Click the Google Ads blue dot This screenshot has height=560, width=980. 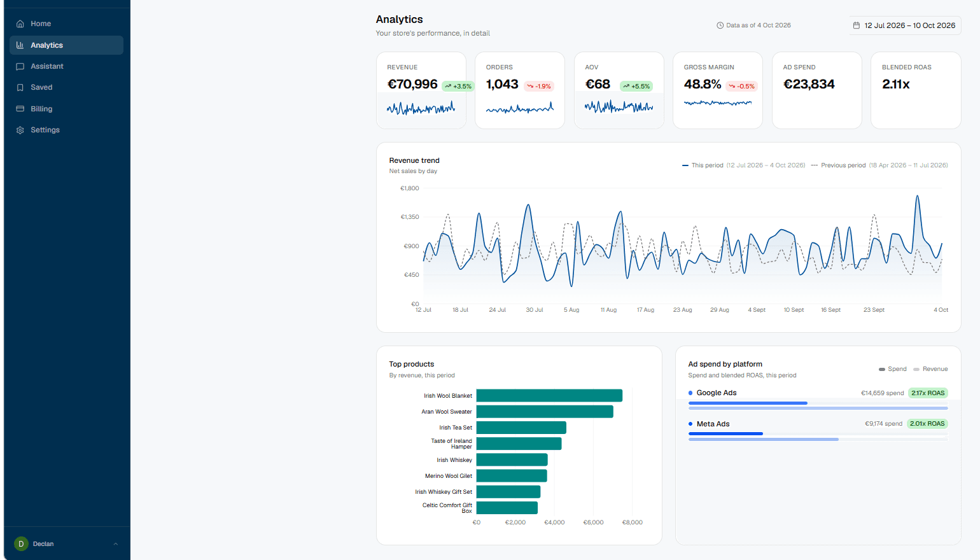[x=690, y=393]
